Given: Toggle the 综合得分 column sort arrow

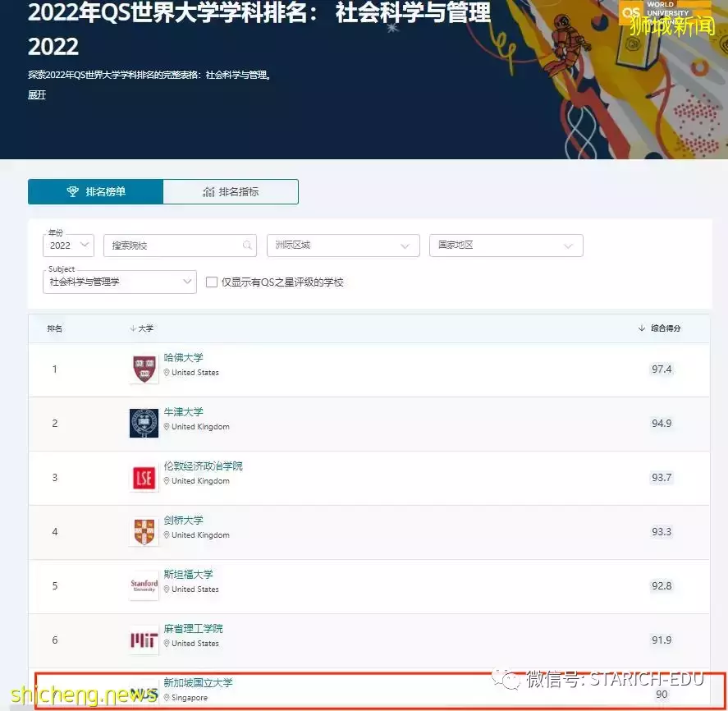Looking at the screenshot, I should tap(641, 328).
